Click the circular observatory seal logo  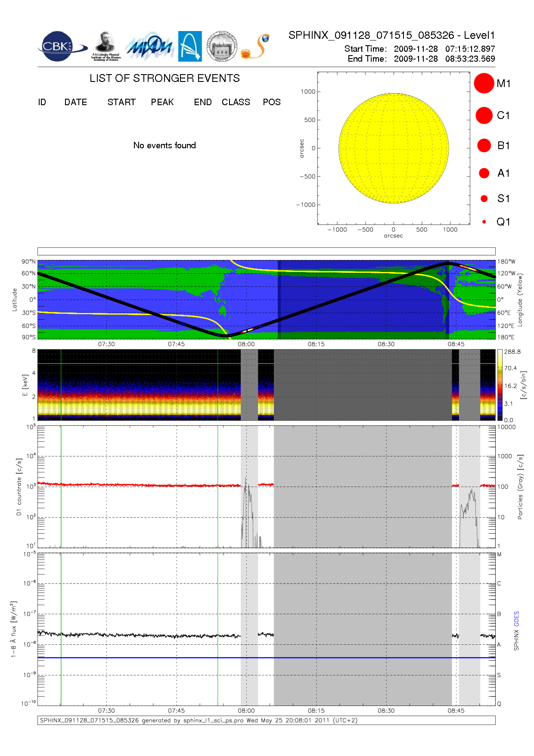pyautogui.click(x=222, y=46)
